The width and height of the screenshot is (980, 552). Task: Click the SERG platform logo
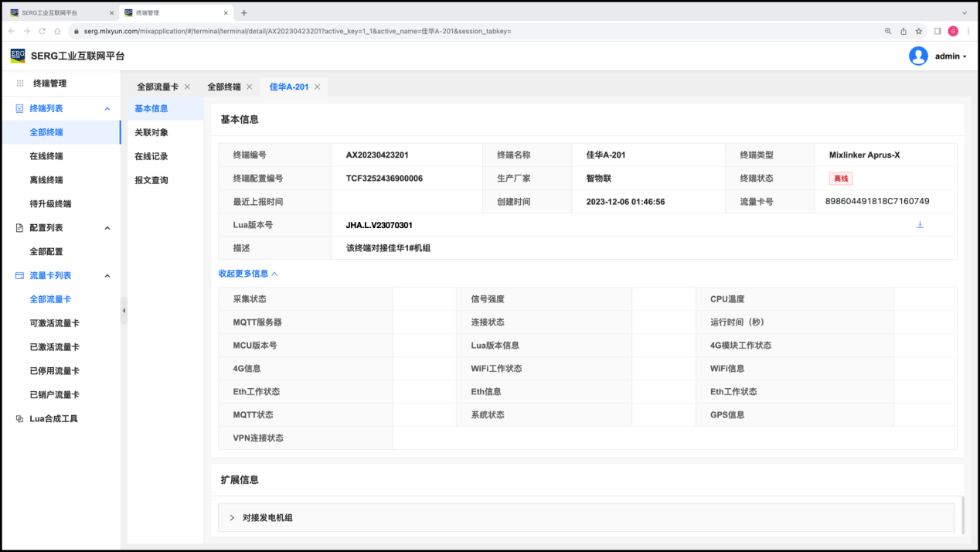coord(18,56)
